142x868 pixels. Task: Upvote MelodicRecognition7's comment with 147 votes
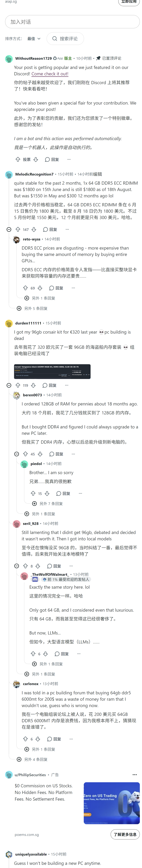18,229
